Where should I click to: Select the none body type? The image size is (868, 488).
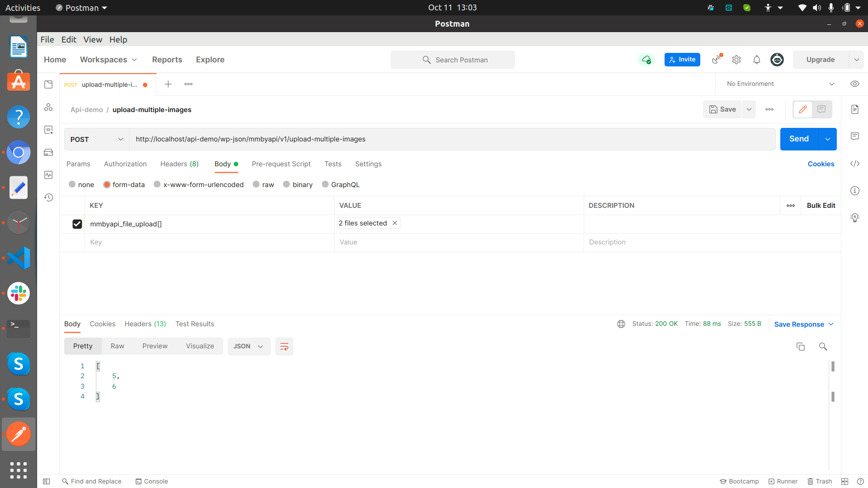point(72,184)
